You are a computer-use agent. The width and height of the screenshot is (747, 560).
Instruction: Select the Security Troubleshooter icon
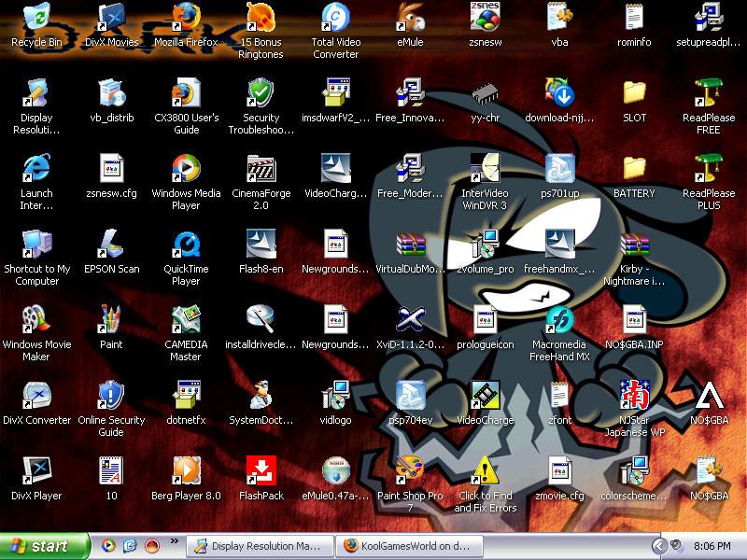(261, 92)
